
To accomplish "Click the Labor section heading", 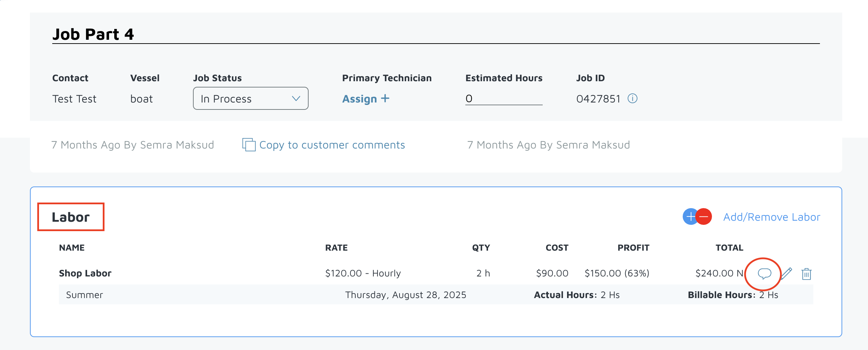I will tap(71, 217).
